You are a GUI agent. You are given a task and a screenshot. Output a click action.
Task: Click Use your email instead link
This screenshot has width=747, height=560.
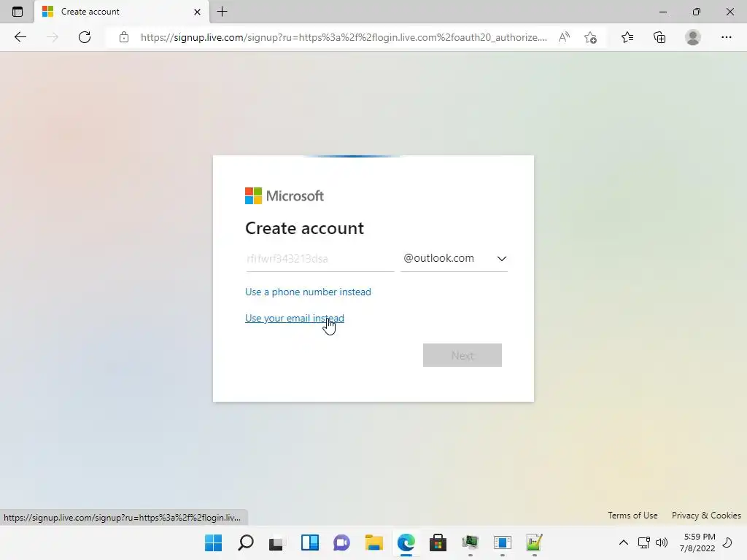tap(295, 318)
